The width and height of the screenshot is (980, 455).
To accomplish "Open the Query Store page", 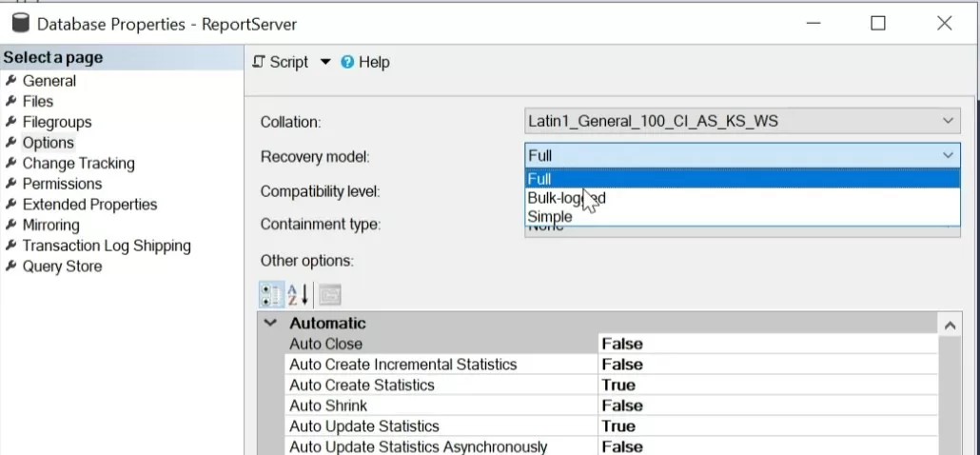I will pyautogui.click(x=62, y=267).
